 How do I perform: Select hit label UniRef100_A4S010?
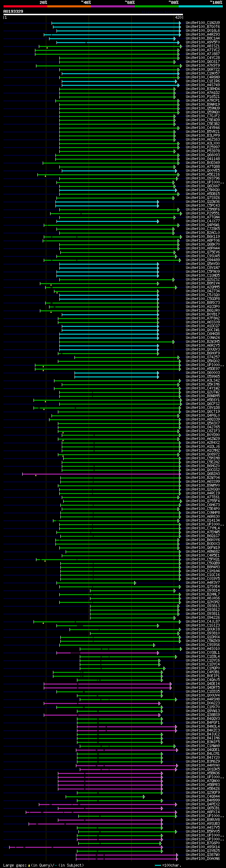point(203,649)
